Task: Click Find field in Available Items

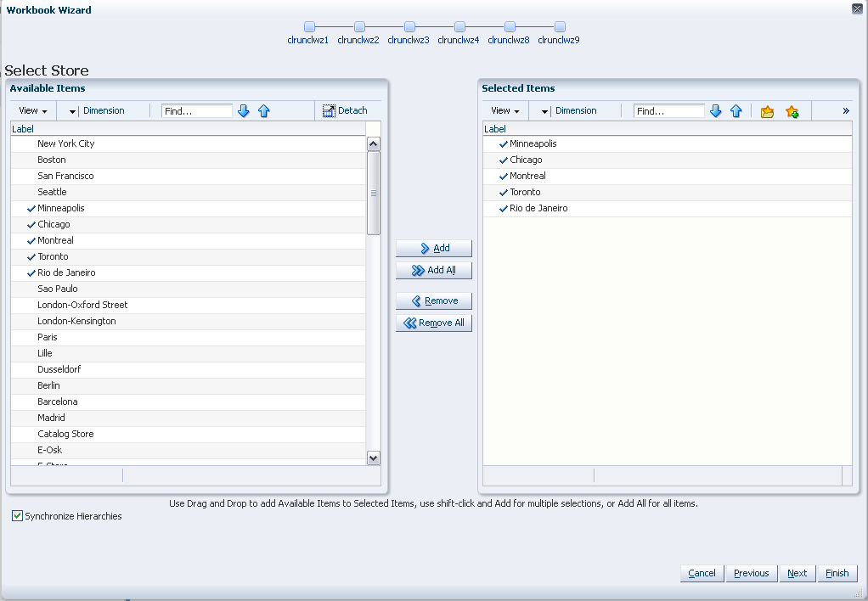Action: point(197,111)
